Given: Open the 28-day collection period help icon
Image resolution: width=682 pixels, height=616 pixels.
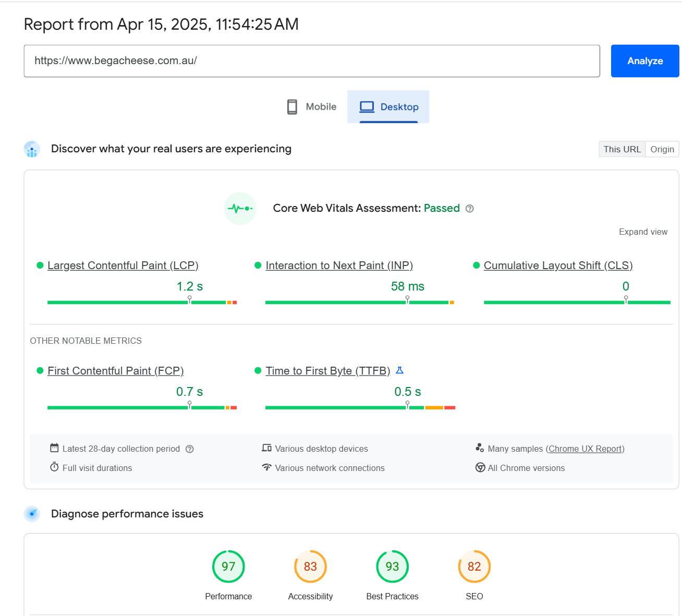Looking at the screenshot, I should 190,449.
